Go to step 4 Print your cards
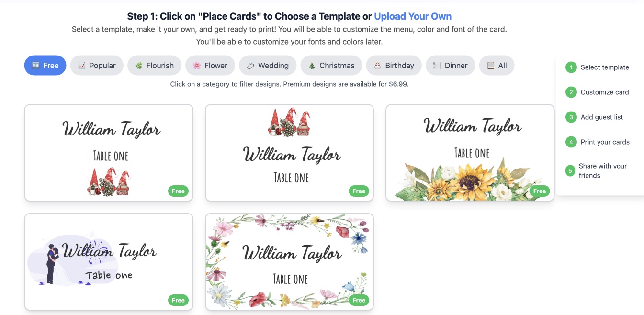Image resolution: width=644 pixels, height=315 pixels. tap(598, 142)
